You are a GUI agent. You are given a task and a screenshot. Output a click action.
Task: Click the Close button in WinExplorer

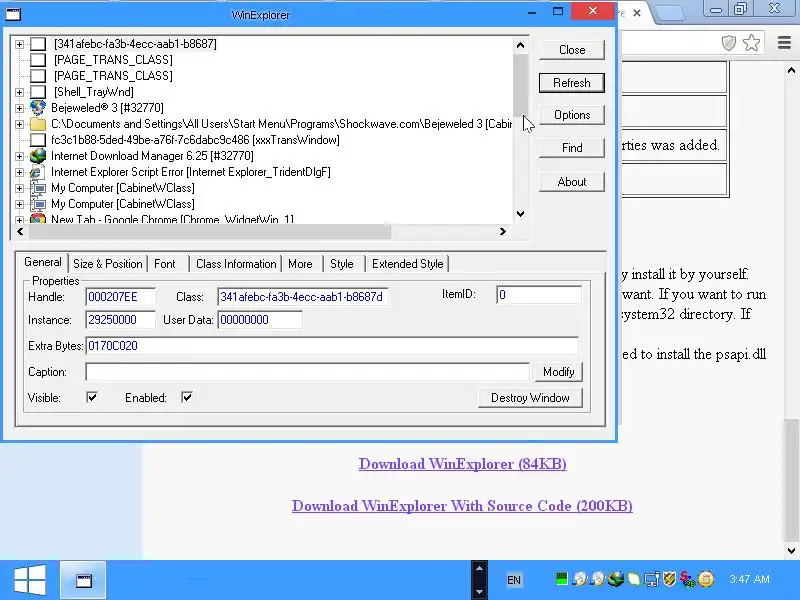571,50
